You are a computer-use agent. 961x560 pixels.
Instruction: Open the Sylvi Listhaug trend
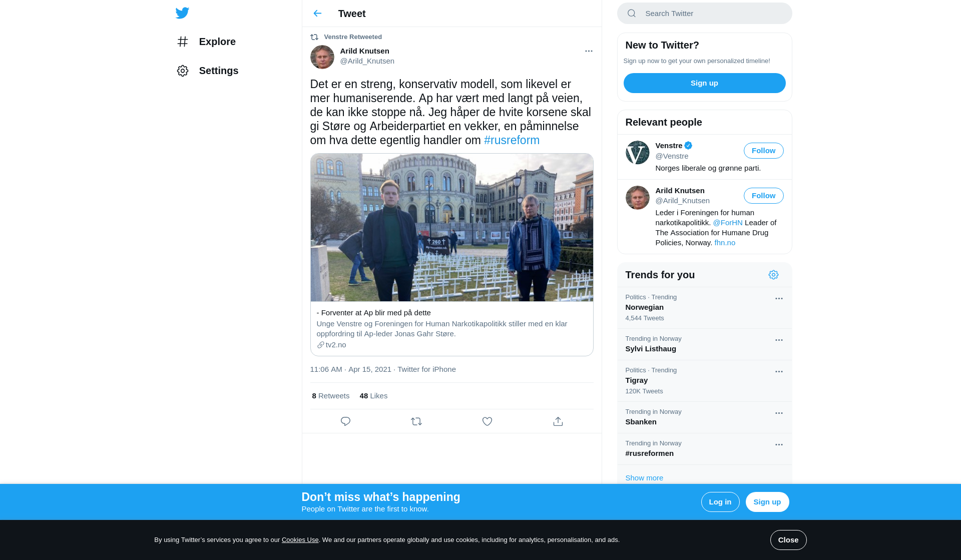704,344
